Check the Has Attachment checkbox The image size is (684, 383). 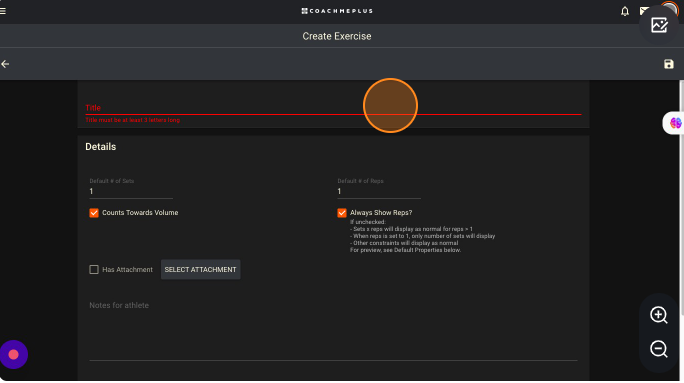94,270
